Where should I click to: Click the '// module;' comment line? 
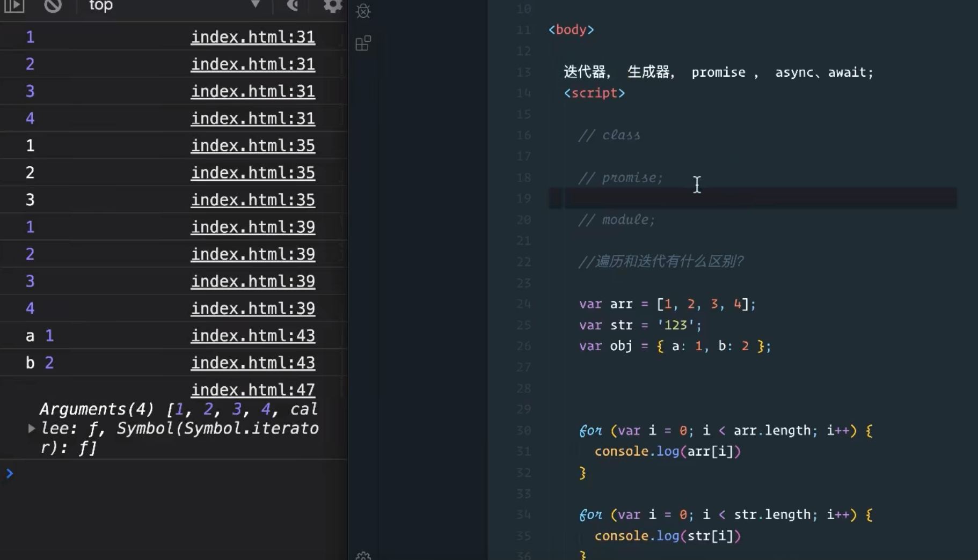[617, 220]
